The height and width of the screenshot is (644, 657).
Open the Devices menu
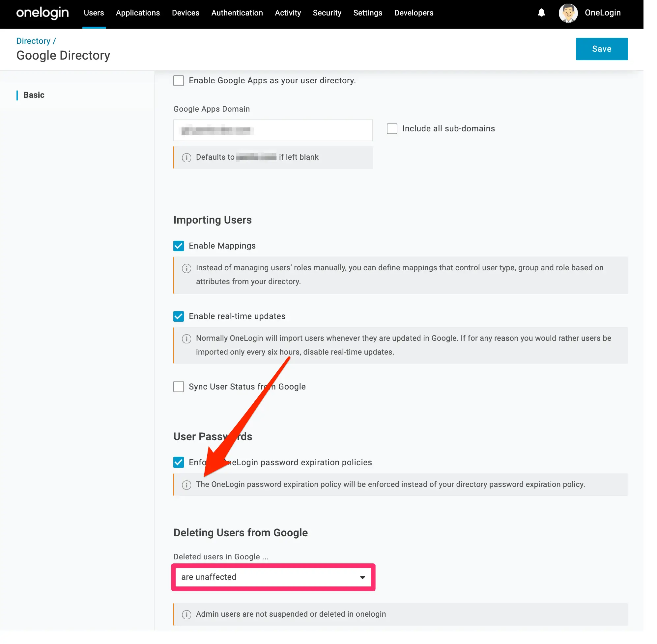coord(186,13)
